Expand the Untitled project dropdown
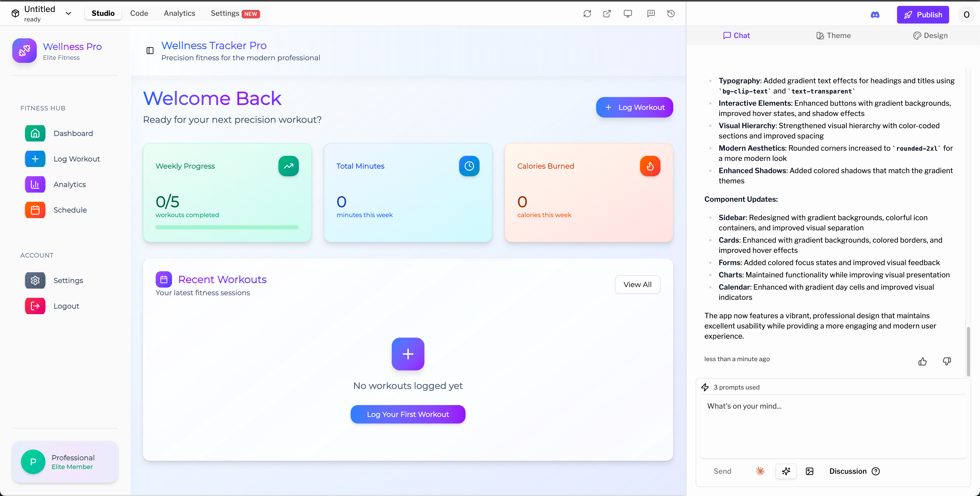The image size is (980, 496). 68,13
